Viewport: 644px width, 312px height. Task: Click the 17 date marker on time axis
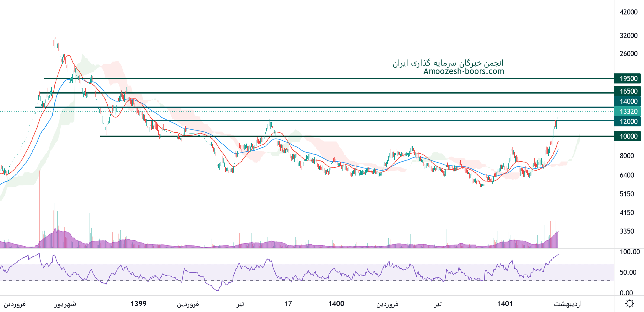(288, 304)
